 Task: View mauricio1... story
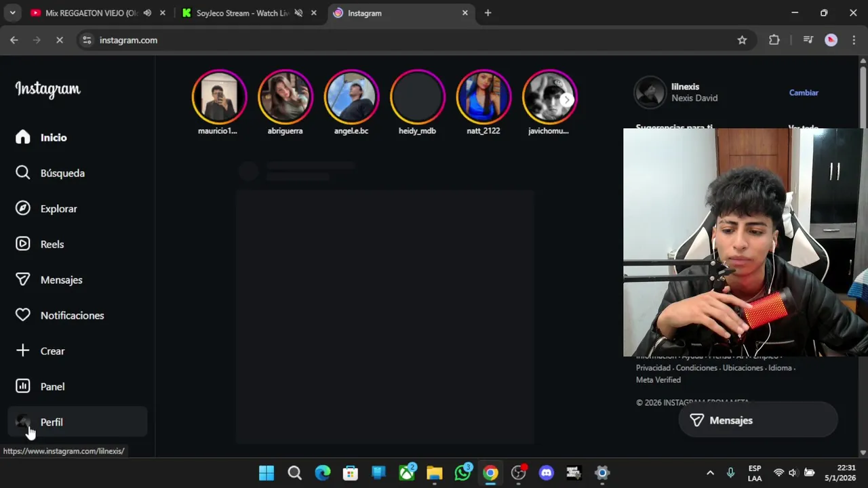click(218, 98)
